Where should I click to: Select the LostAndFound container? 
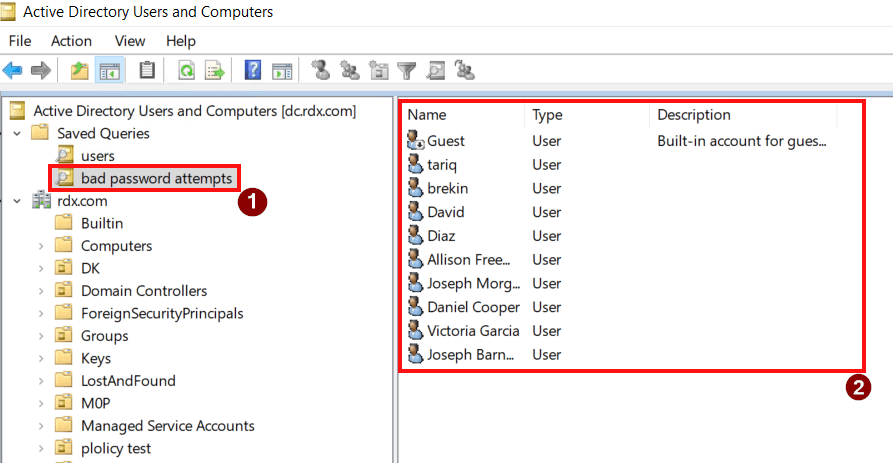(x=128, y=380)
